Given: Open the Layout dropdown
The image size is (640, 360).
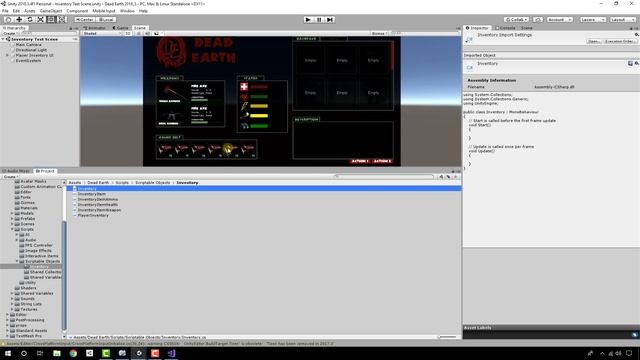Looking at the screenshot, I should tap(623, 20).
